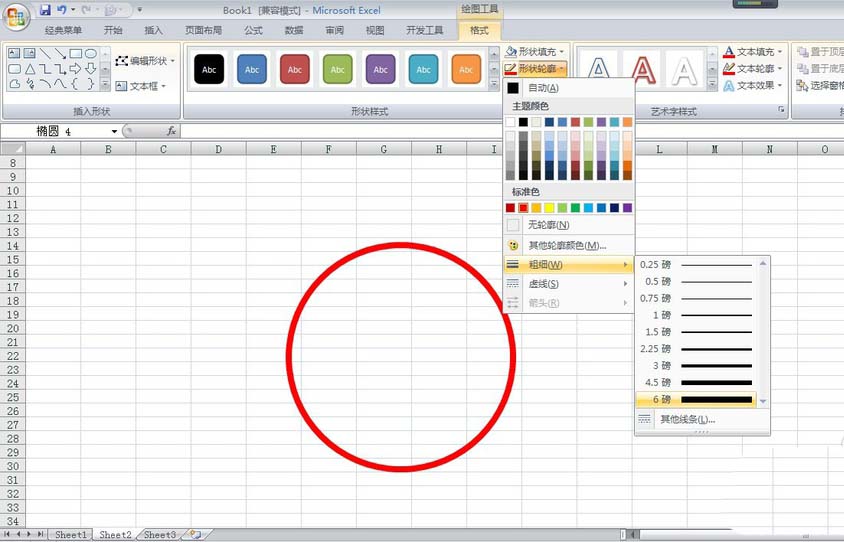Pick the yellow standard color swatch
Image resolution: width=844 pixels, height=542 pixels.
tap(549, 208)
